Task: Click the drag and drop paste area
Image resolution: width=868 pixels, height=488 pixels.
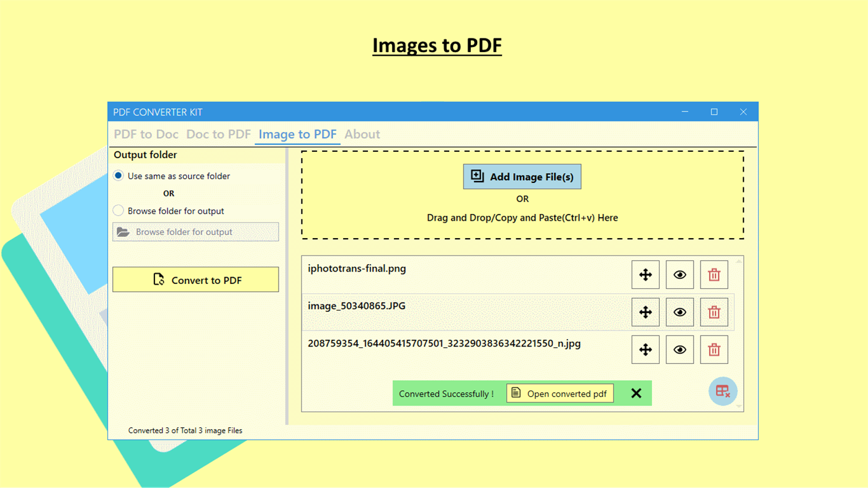Action: point(522,218)
